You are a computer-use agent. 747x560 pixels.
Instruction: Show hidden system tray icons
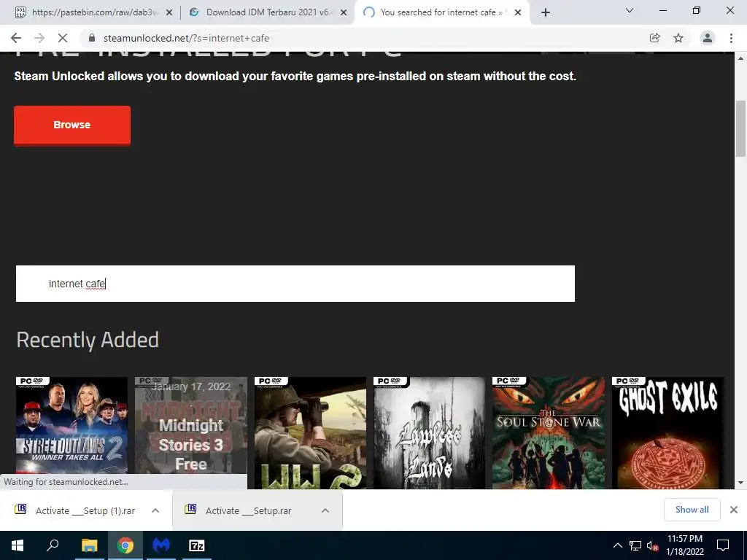click(x=617, y=545)
